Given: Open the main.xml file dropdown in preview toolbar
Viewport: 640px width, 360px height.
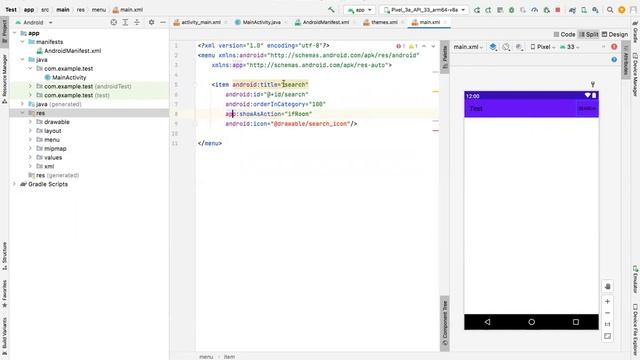Looking at the screenshot, I should (x=468, y=47).
